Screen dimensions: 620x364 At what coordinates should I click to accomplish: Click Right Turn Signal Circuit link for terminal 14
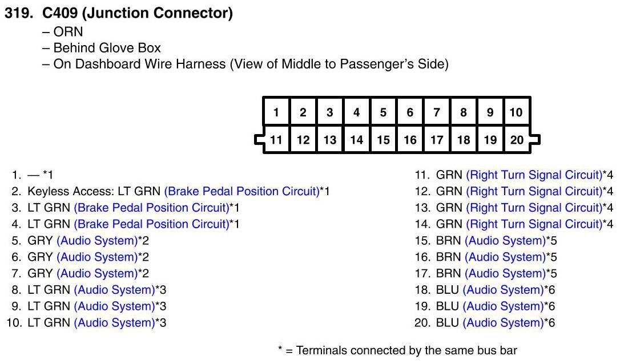[x=534, y=224]
